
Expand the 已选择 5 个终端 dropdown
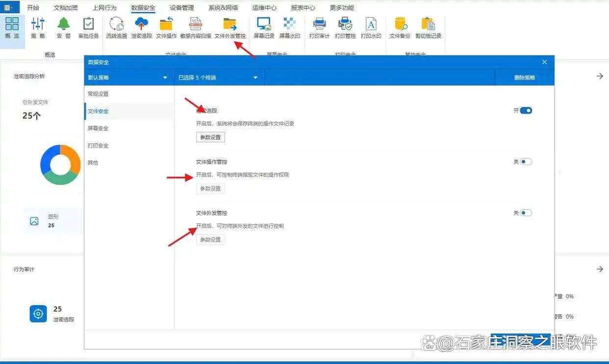(x=219, y=77)
